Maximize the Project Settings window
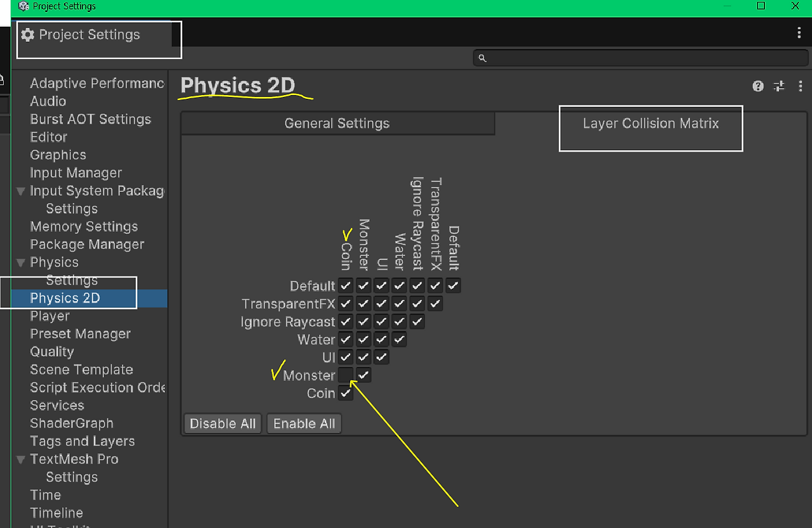This screenshot has height=528, width=812. [761, 6]
